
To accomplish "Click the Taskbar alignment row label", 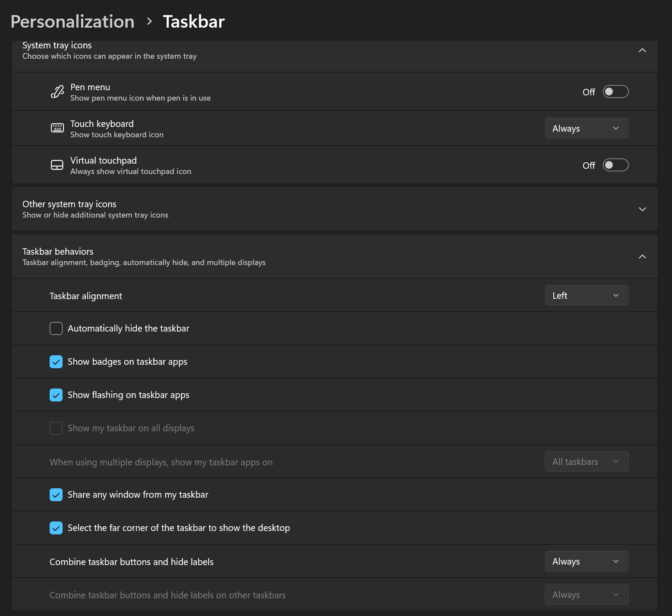I will [x=86, y=296].
